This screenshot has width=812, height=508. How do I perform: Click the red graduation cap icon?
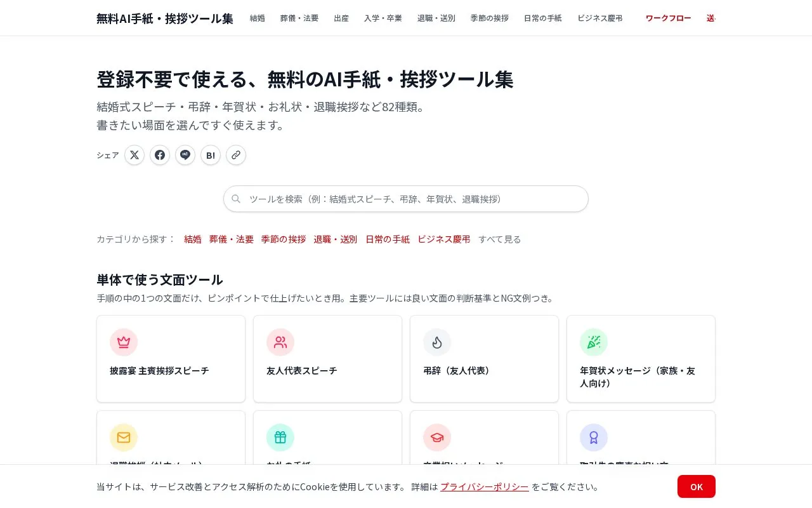click(437, 438)
